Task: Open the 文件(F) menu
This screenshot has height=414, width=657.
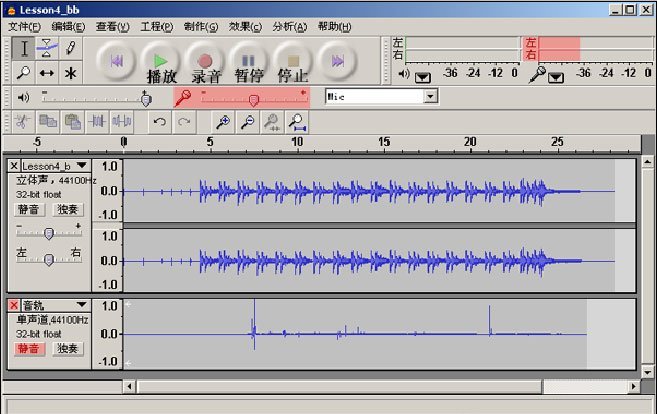Action: pyautogui.click(x=24, y=27)
